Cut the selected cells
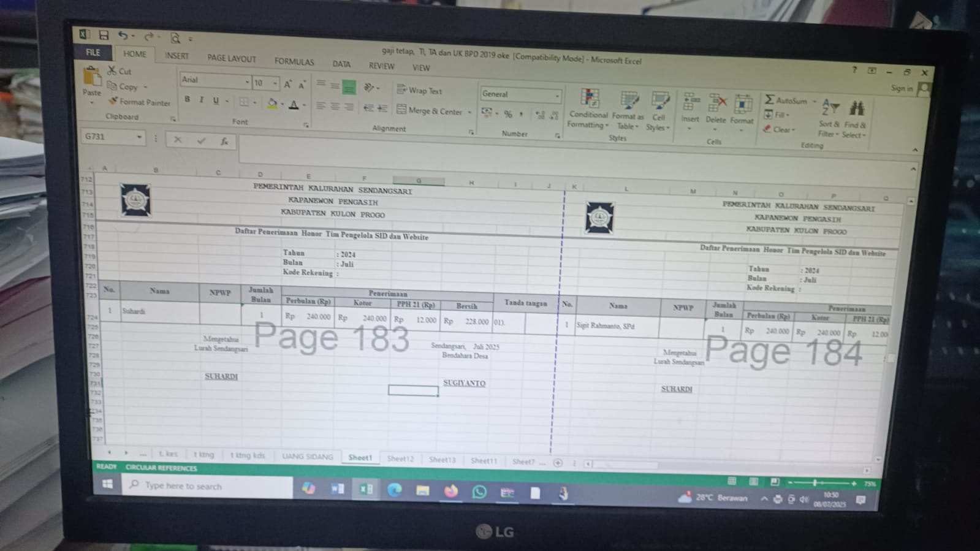 [120, 71]
